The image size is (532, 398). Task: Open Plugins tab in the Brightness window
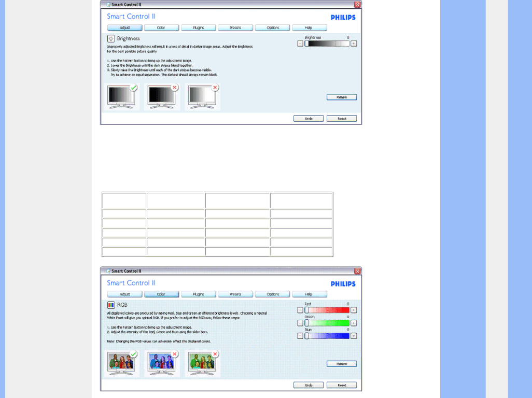[x=198, y=27]
